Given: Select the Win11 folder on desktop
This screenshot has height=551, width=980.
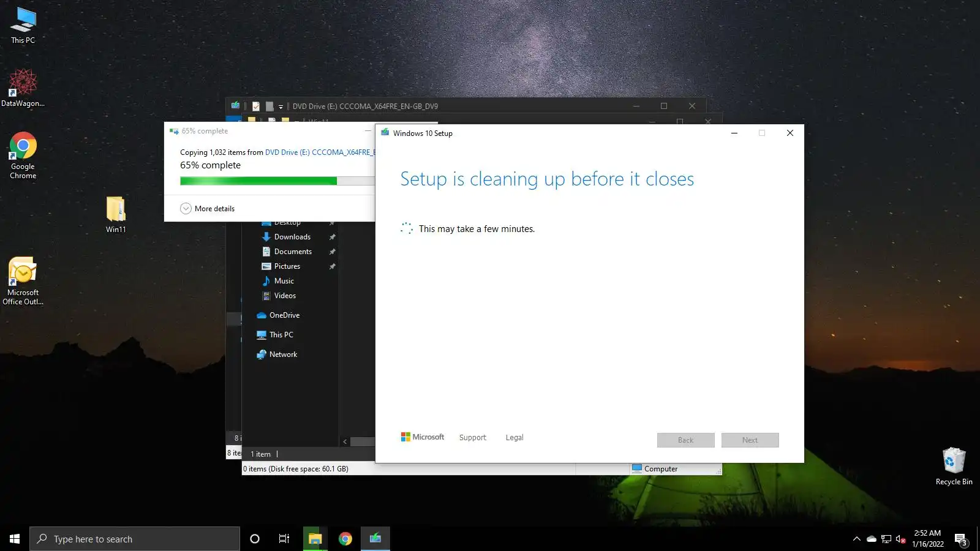Looking at the screenshot, I should [x=116, y=214].
